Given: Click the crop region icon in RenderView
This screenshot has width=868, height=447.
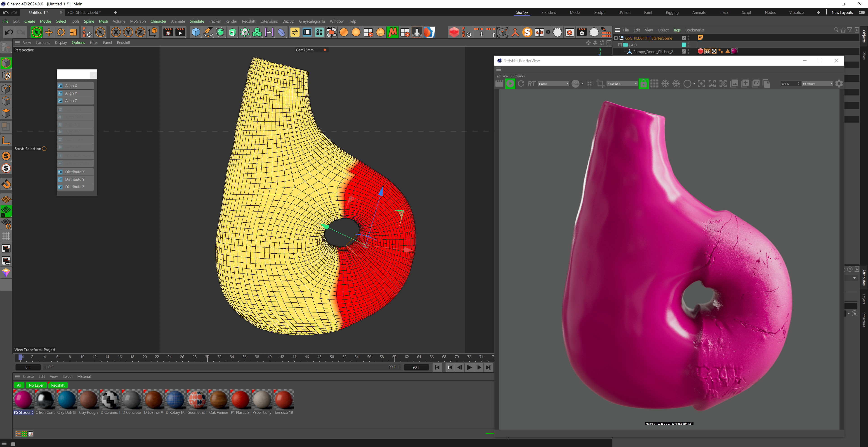Looking at the screenshot, I should pyautogui.click(x=600, y=84).
